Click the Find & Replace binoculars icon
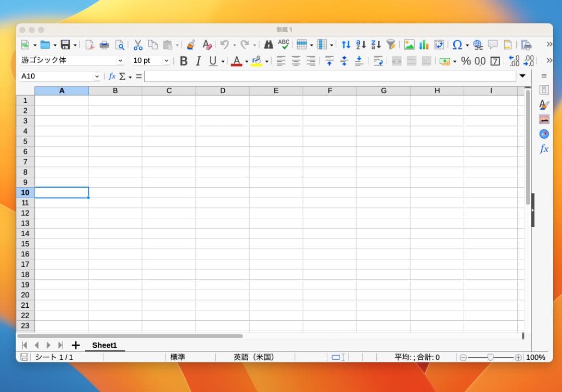Viewport: 562px width, 392px height. pyautogui.click(x=269, y=45)
